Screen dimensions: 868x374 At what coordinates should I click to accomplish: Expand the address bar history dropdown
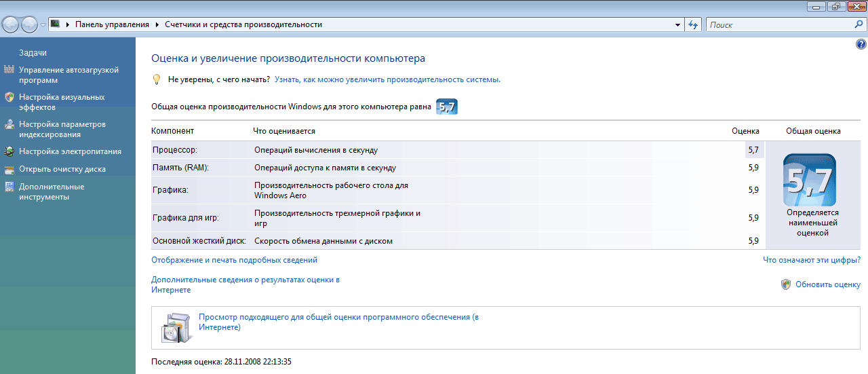[677, 24]
